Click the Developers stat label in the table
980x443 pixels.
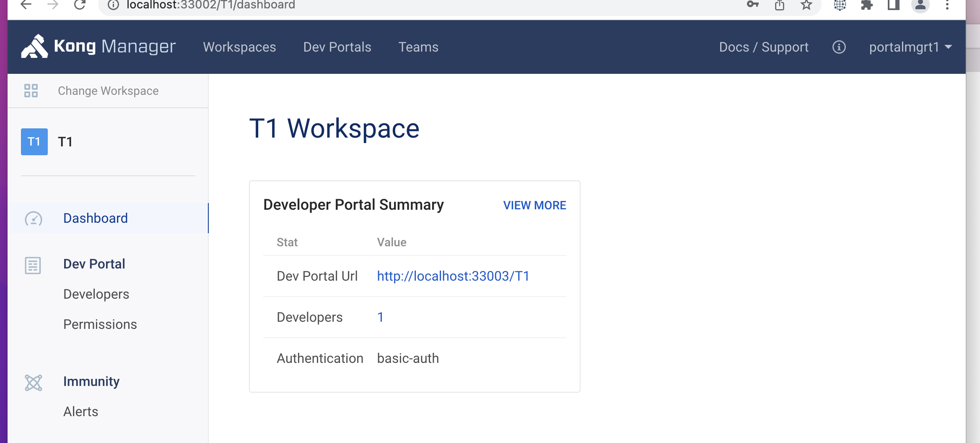click(x=310, y=317)
